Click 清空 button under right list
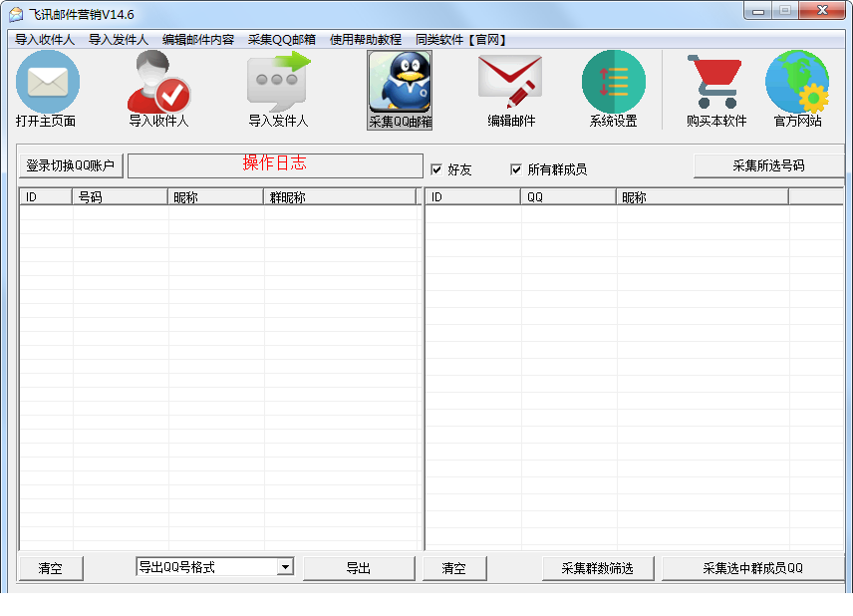This screenshot has height=616, width=853. tap(454, 568)
